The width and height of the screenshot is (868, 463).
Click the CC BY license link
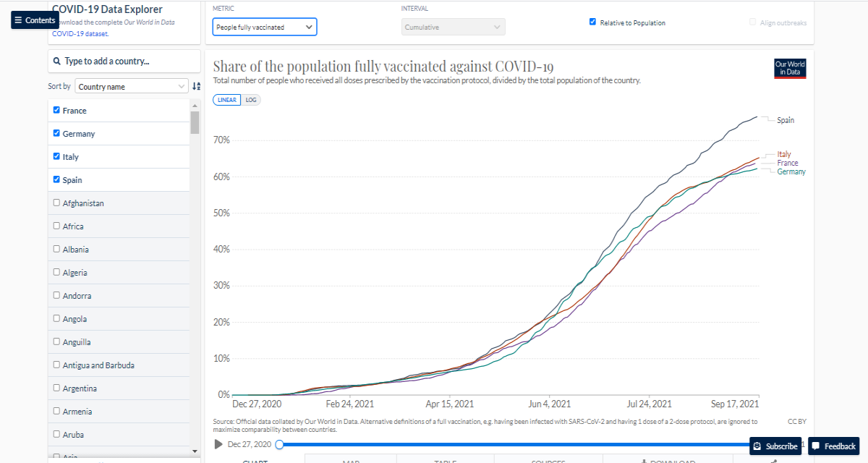click(797, 421)
